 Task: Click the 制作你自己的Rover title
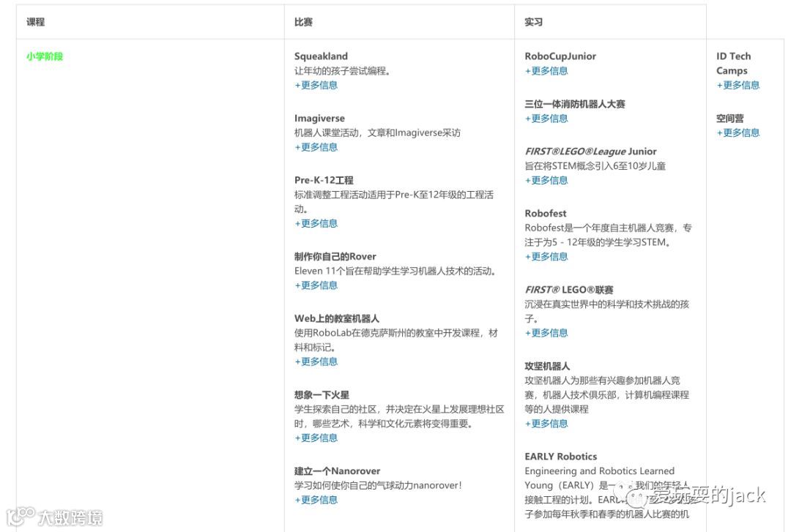(335, 257)
